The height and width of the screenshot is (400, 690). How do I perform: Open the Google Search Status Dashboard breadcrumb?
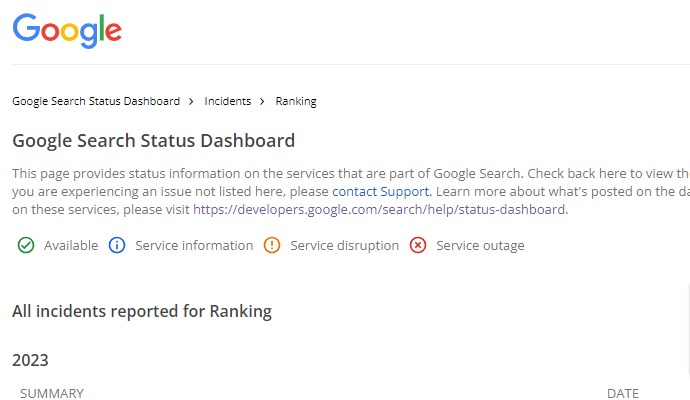point(96,101)
